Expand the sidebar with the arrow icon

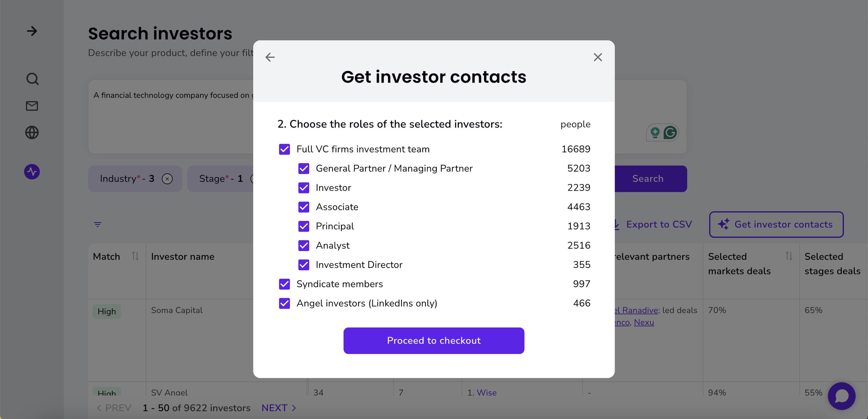pos(32,31)
